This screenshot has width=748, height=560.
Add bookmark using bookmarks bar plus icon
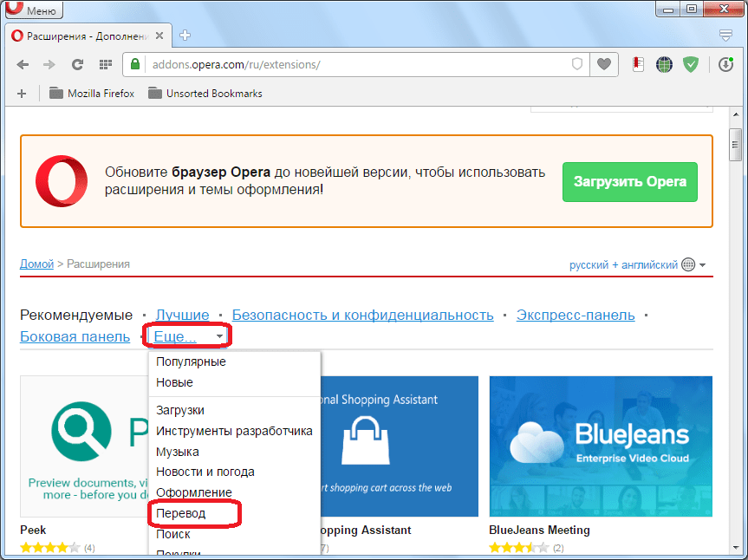(x=22, y=94)
